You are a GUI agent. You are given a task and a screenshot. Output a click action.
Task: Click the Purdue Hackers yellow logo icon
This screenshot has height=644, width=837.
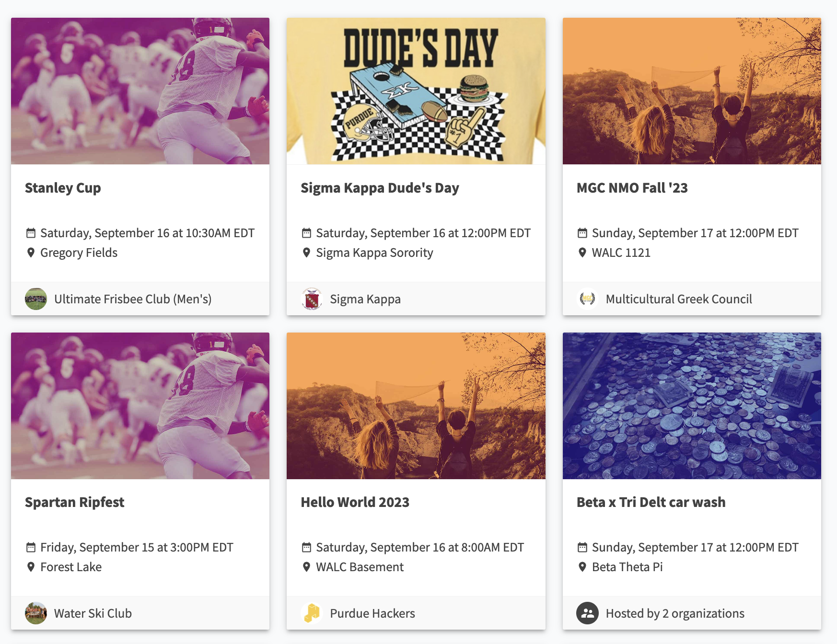point(312,613)
